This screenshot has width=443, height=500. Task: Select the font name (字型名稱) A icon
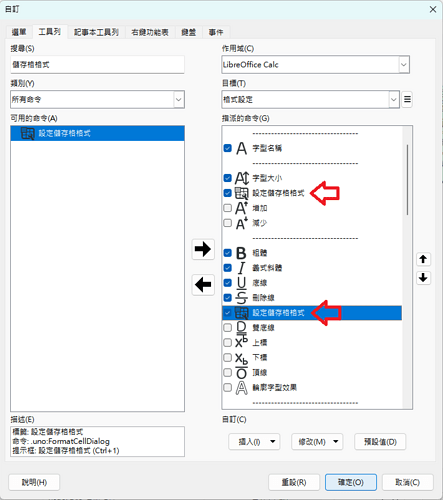pyautogui.click(x=241, y=148)
